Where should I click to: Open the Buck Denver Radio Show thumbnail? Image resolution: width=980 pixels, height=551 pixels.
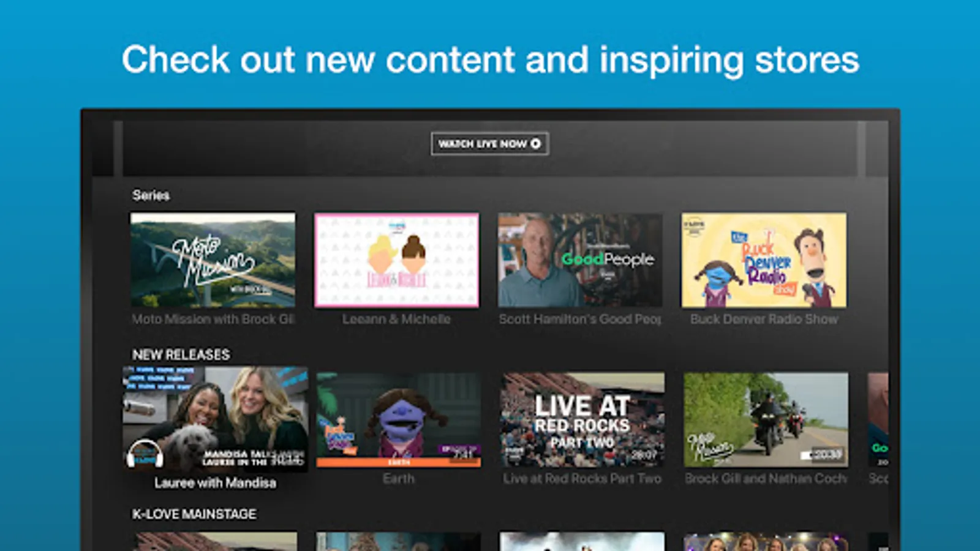(764, 260)
